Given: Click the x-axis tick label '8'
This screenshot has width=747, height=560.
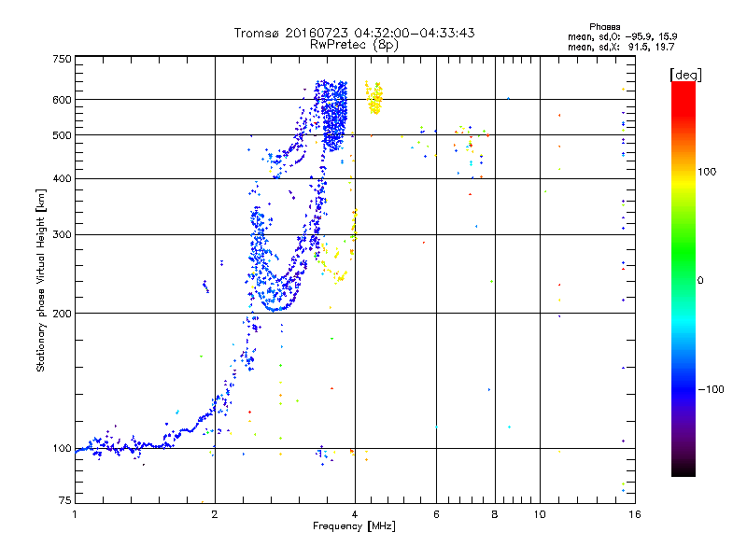Looking at the screenshot, I should (x=495, y=514).
